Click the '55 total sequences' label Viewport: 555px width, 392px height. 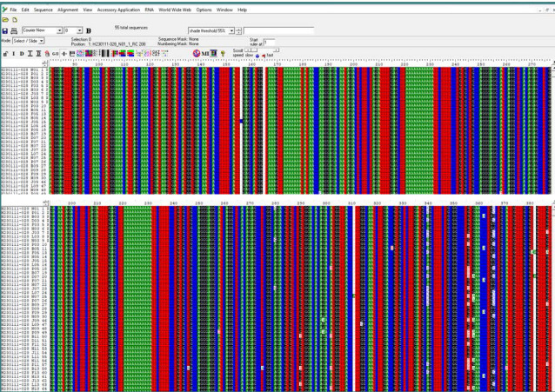pos(131,28)
